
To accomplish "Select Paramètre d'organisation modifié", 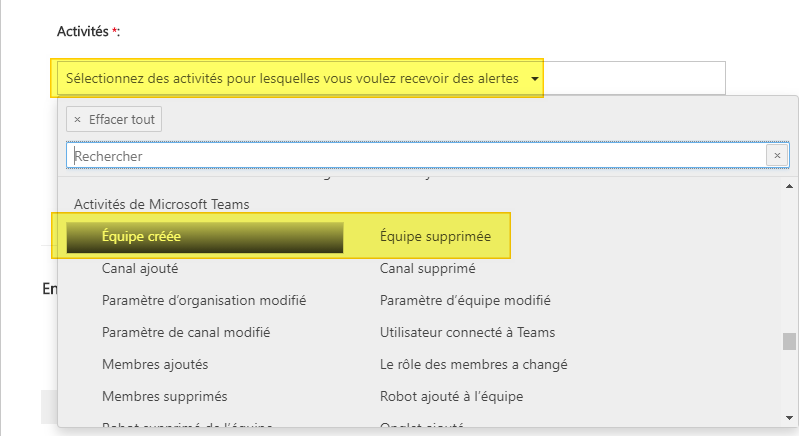I will [204, 300].
